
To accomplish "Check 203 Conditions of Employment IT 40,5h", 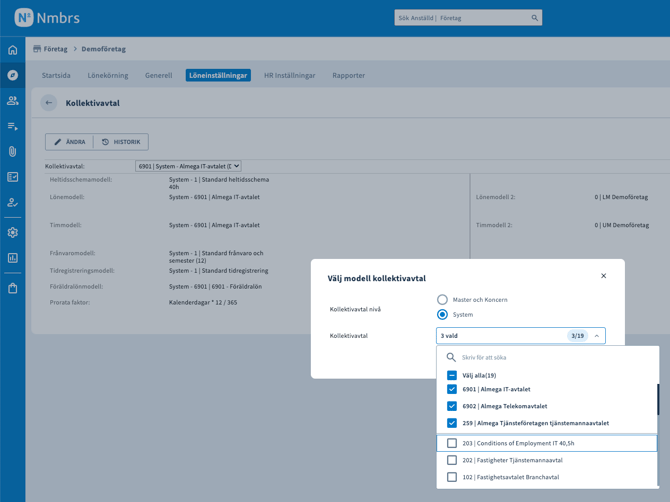I will 452,443.
